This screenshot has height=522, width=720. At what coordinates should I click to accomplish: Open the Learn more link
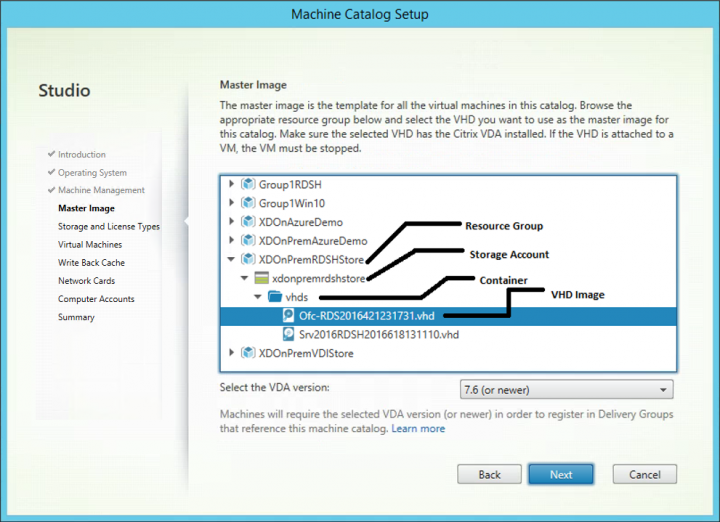[418, 429]
